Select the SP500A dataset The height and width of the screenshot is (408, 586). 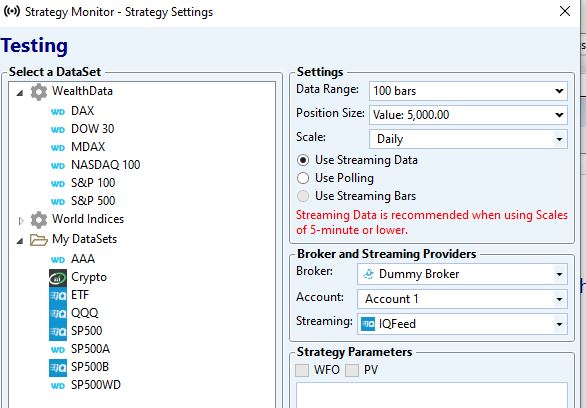tap(90, 349)
